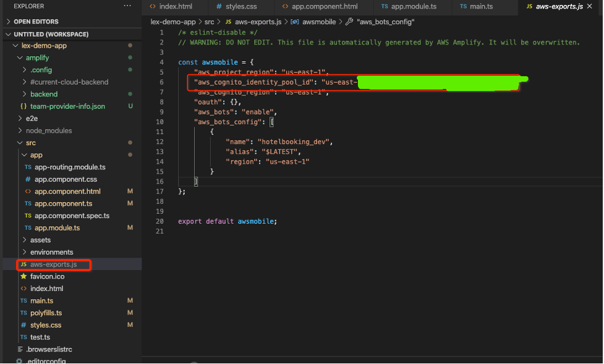Click the TS icon next to polyfills.ts

[x=23, y=313]
